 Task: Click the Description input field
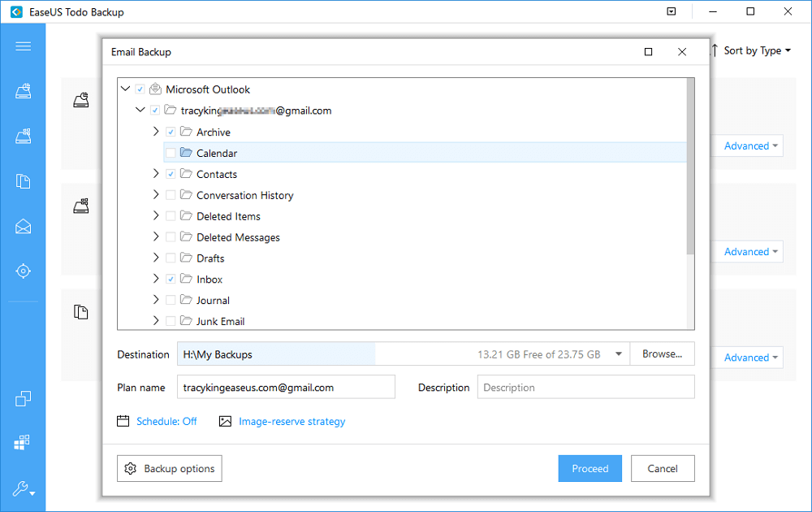click(585, 387)
